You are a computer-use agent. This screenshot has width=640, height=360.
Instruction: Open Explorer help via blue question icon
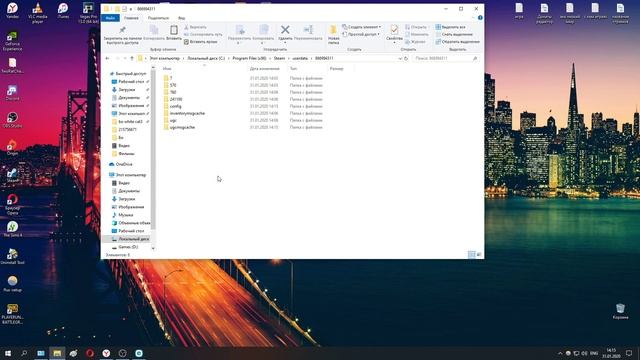480,18
